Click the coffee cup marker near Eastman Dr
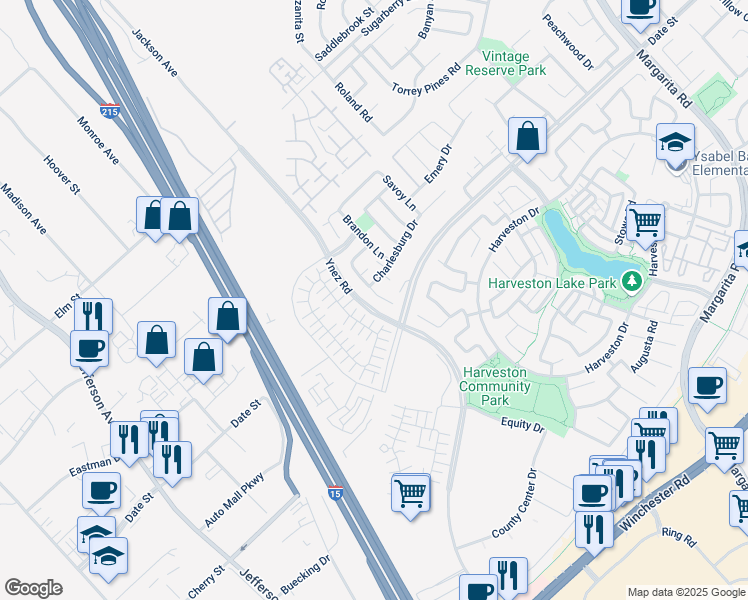 pyautogui.click(x=101, y=493)
